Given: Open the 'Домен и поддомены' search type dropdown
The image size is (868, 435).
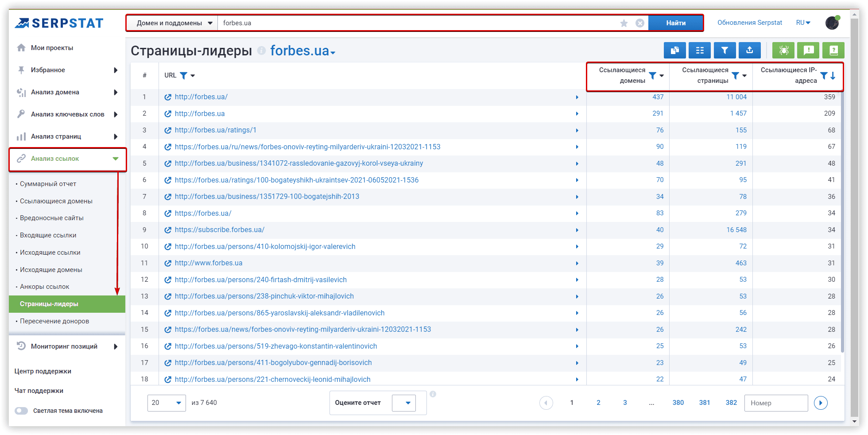Looking at the screenshot, I should pos(174,23).
